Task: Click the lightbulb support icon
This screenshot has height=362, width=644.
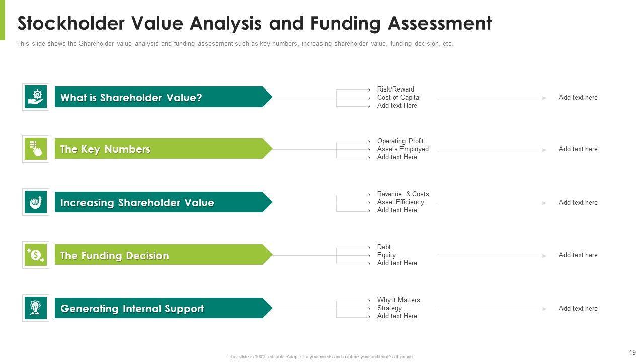Action: point(36,308)
